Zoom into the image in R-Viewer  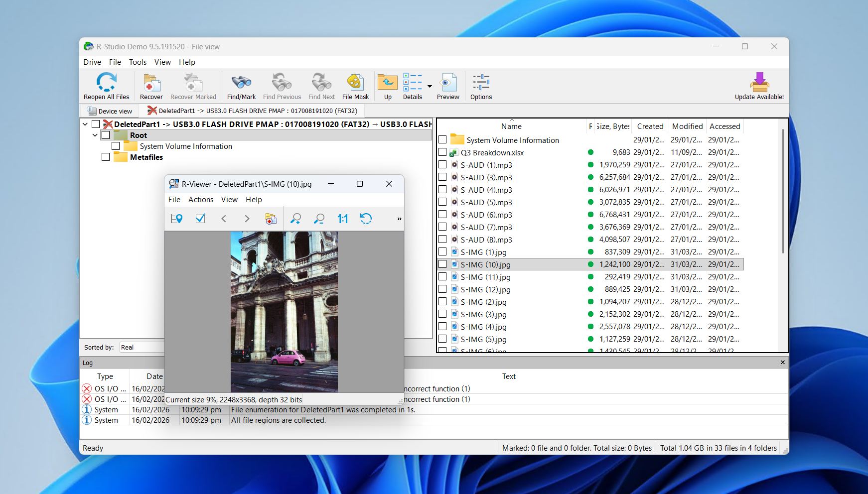click(296, 219)
